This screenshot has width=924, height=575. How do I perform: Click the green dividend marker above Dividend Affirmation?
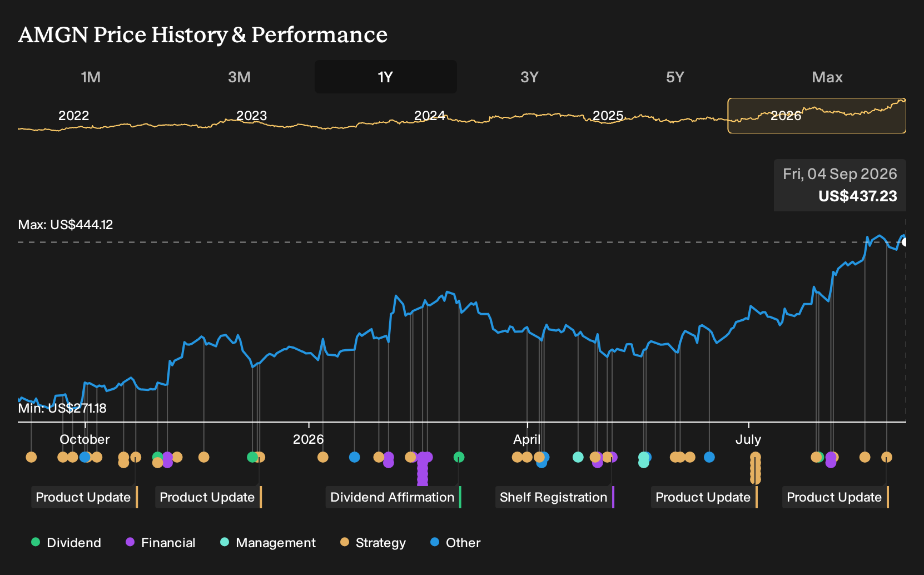tap(459, 457)
